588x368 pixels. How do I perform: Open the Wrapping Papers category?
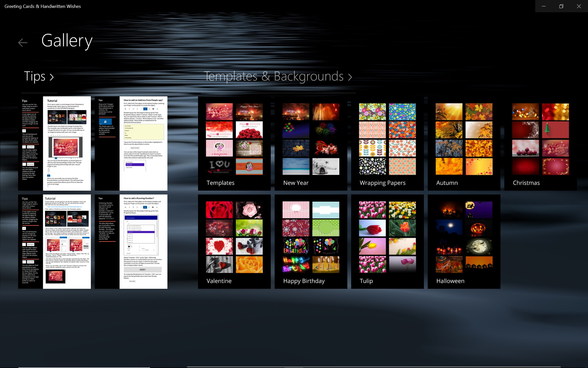[x=387, y=143]
